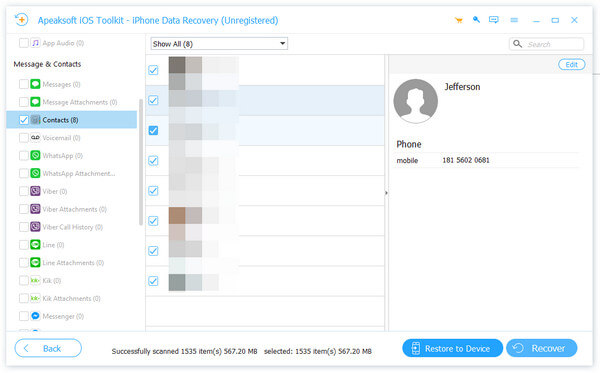Select Viber Attachments (0) category
Image resolution: width=600 pixels, height=373 pixels.
75,209
